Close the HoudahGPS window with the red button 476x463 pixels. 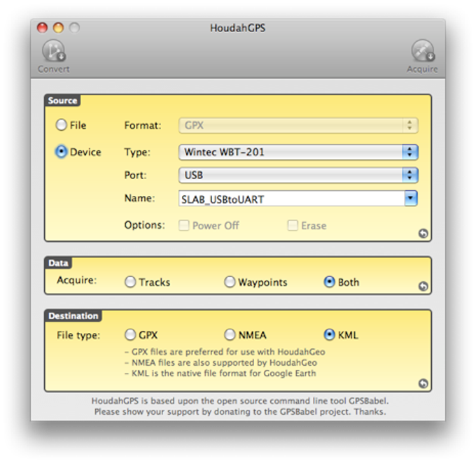pos(43,27)
